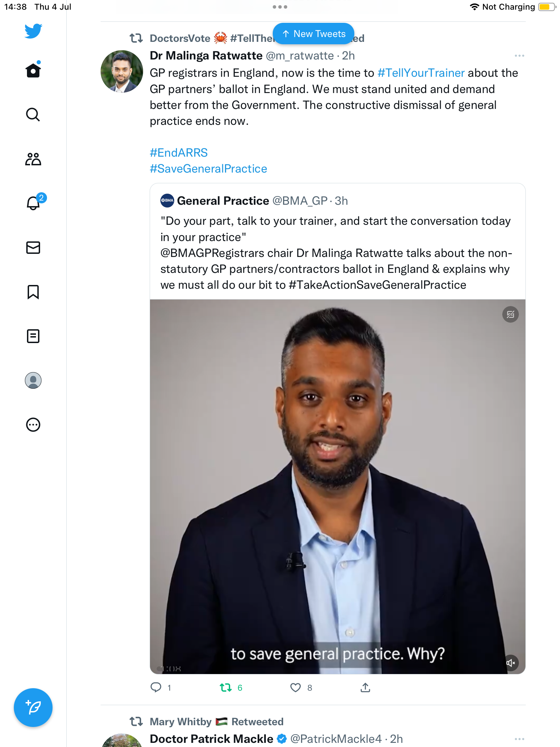Image resolution: width=560 pixels, height=747 pixels.
Task: Open the Bookmarks icon in sidebar
Action: (x=33, y=292)
